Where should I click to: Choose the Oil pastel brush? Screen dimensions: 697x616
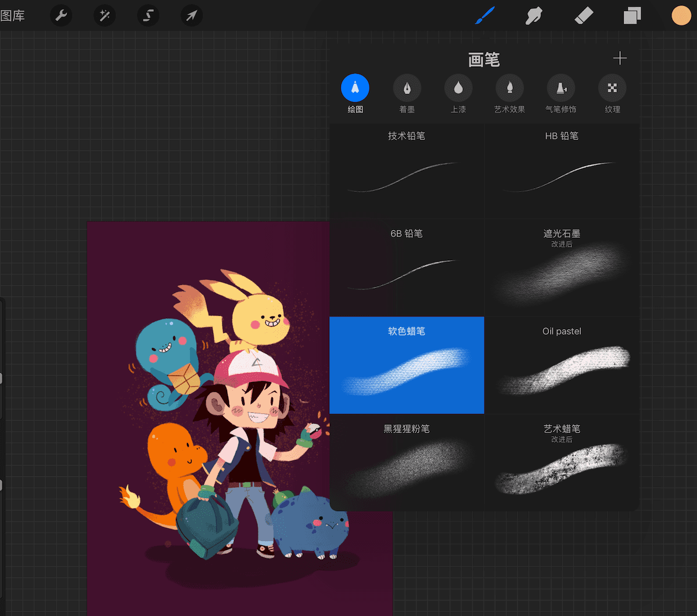[562, 365]
